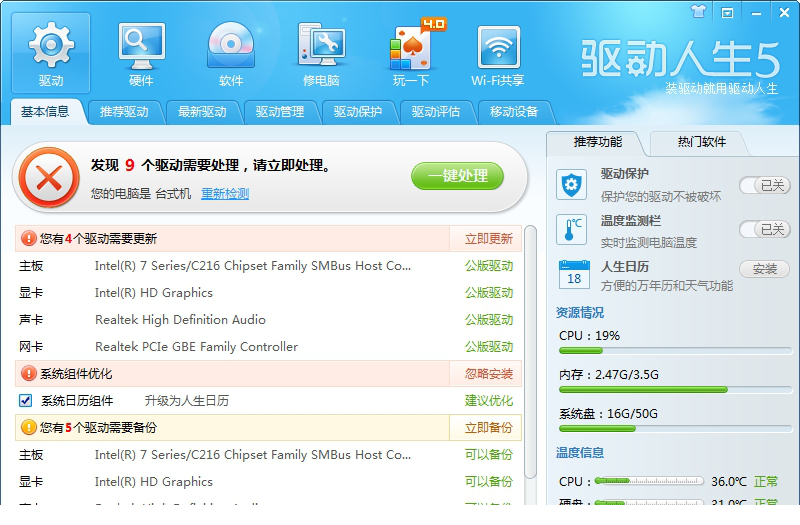This screenshot has width=800, height=525.
Task: Click the skin (shirt) icon in title bar
Action: (x=698, y=12)
